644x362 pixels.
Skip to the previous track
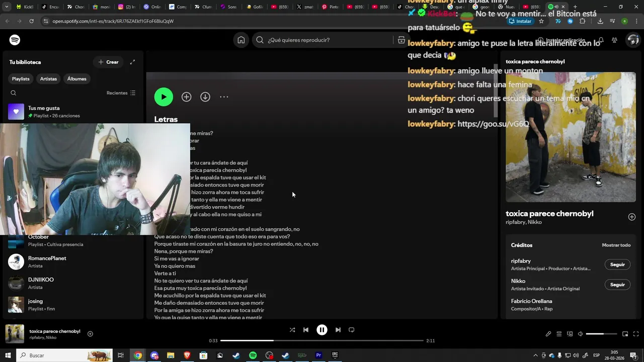point(306,330)
